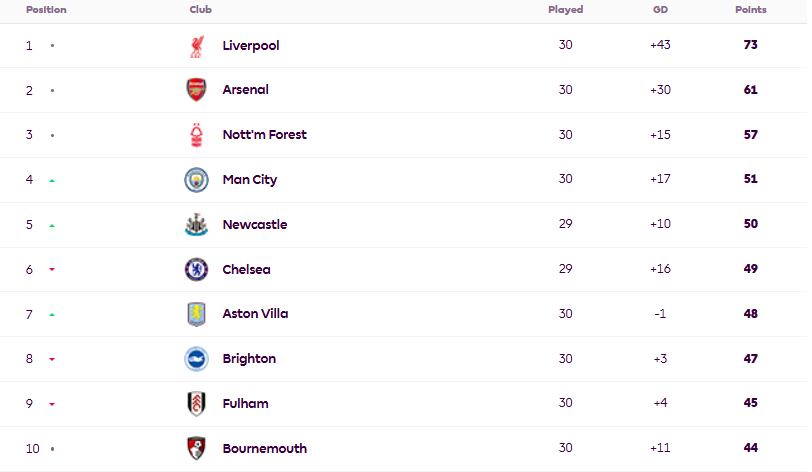Click the Man City club crest
This screenshot has width=812, height=472.
pyautogui.click(x=196, y=180)
